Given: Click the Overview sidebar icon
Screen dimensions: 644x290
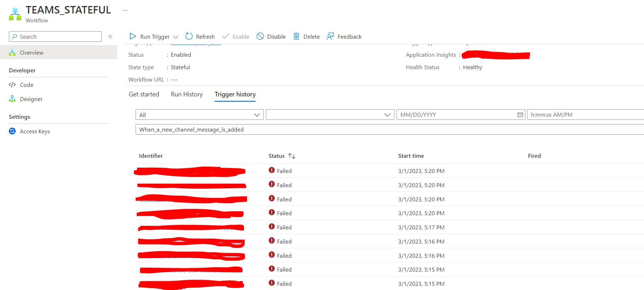Looking at the screenshot, I should click(12, 52).
